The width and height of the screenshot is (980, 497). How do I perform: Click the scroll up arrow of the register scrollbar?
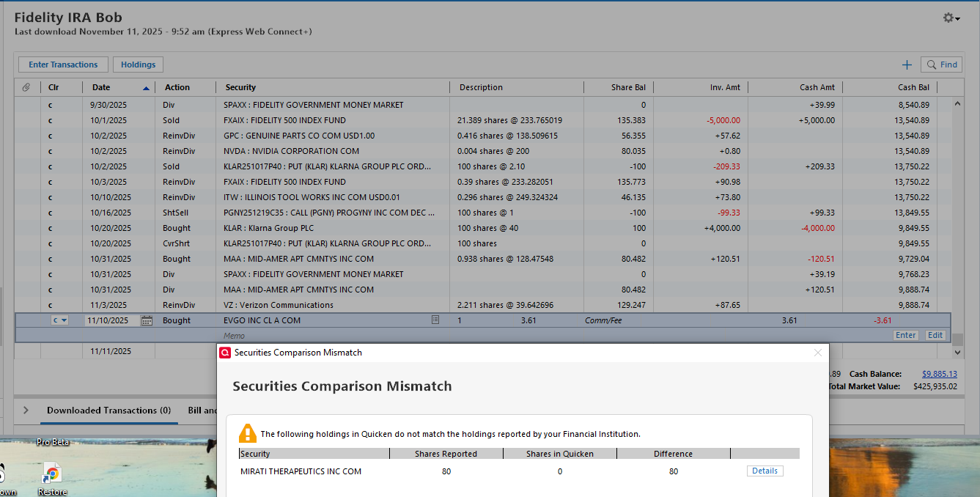click(957, 104)
